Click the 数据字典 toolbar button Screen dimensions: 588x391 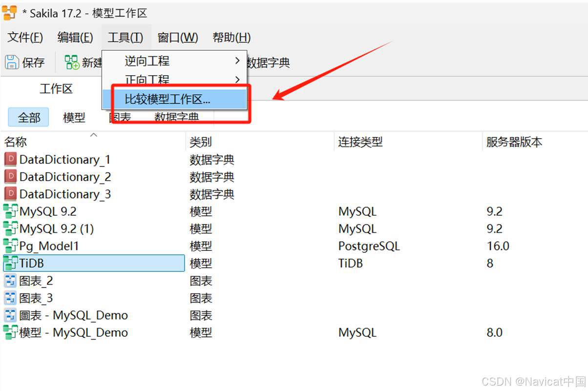pos(268,62)
